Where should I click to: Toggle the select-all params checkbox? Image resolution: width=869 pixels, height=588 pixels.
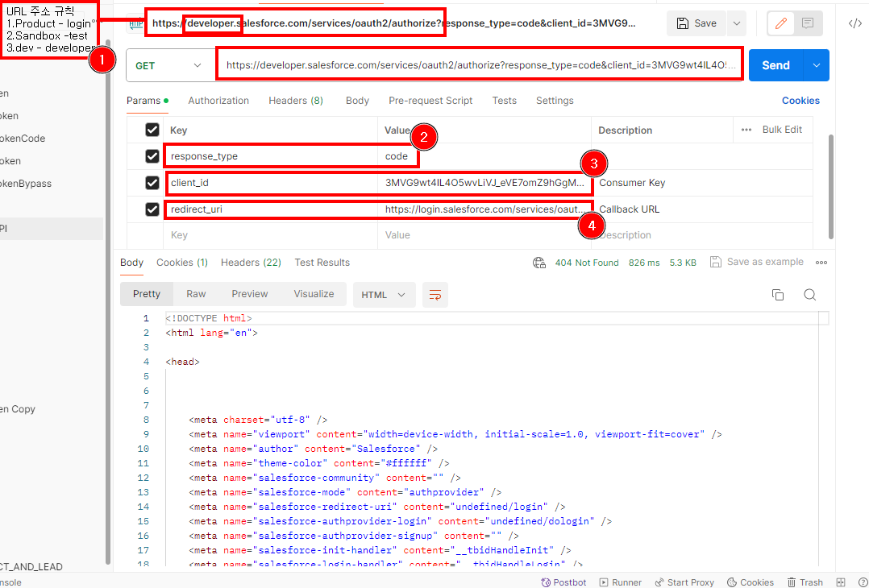tap(152, 130)
